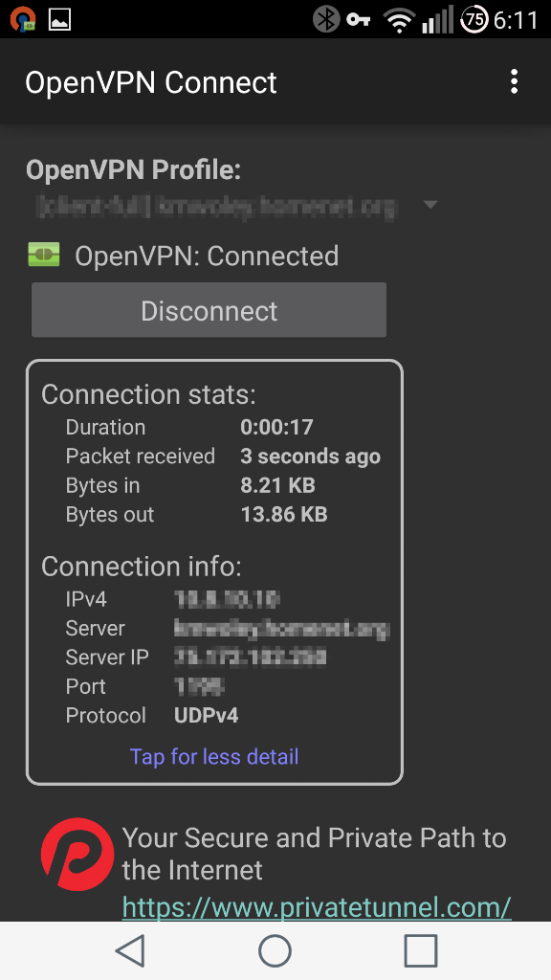Tap the OpenVPN Connect title bar text
This screenshot has height=980, width=551.
pos(150,82)
